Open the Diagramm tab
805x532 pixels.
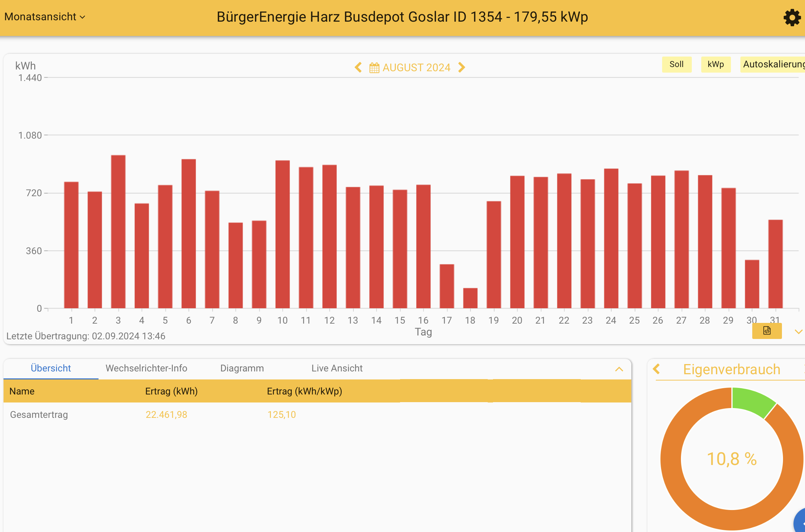[x=242, y=368]
